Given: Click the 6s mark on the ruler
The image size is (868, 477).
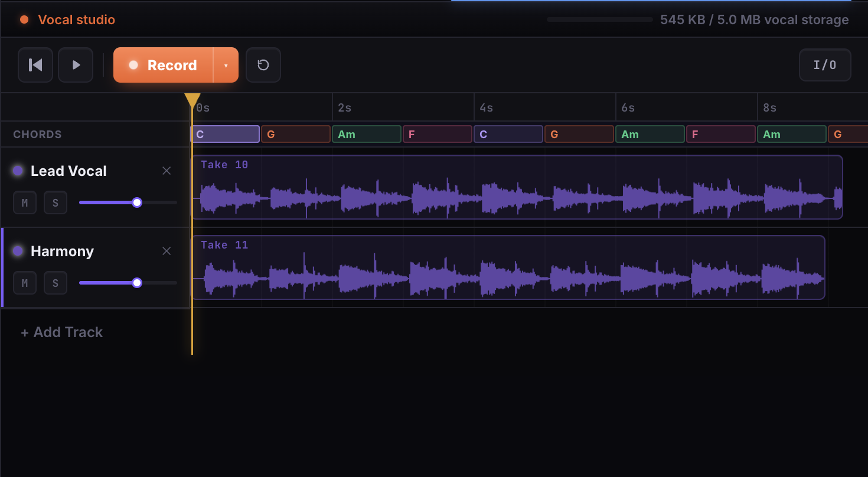Looking at the screenshot, I should [628, 108].
